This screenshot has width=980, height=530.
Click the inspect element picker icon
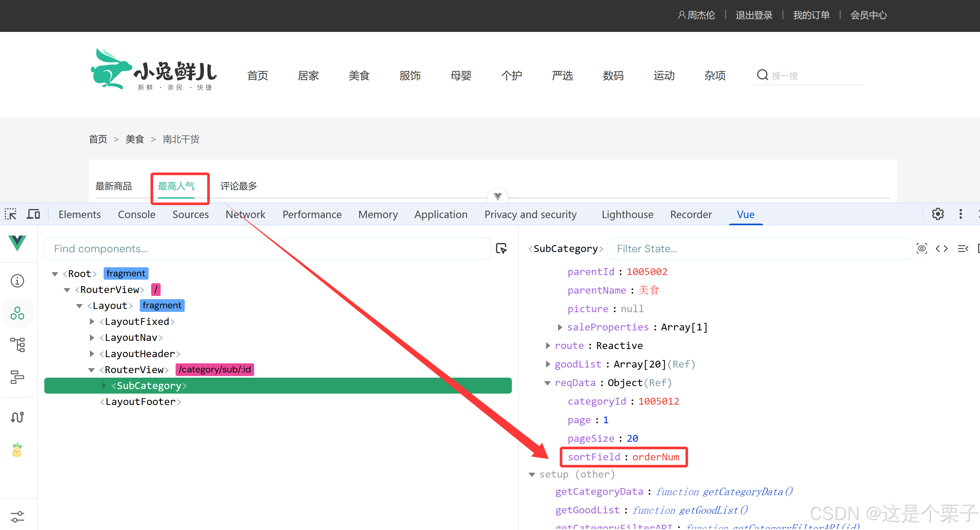[x=10, y=215]
